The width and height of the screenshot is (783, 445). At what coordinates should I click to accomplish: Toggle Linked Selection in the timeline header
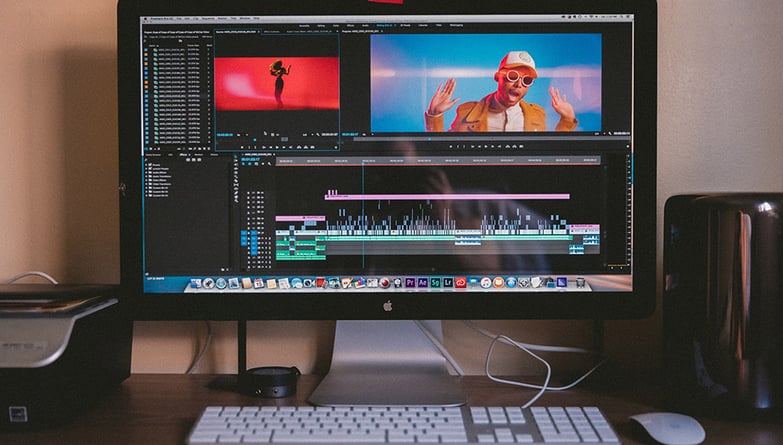point(256,164)
